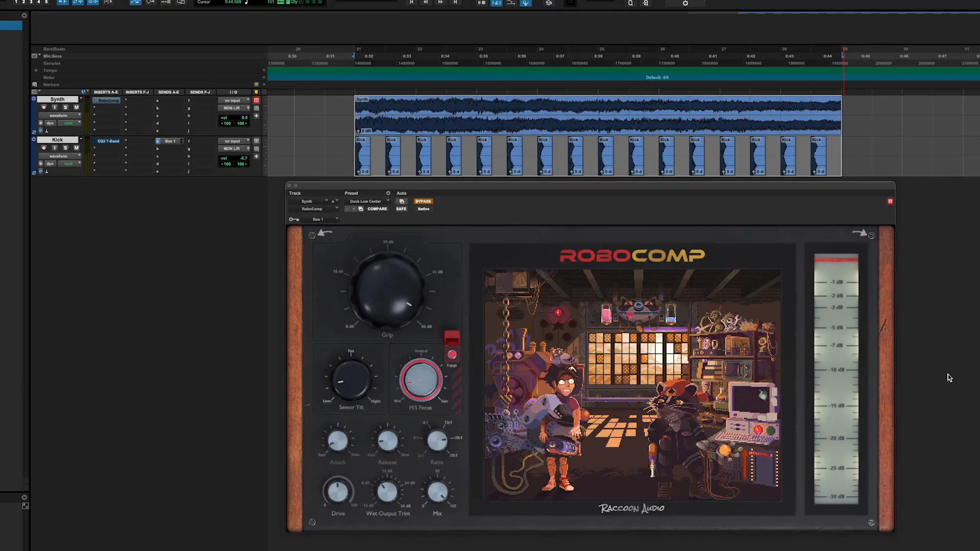The width and height of the screenshot is (980, 551).
Task: Solo the Kick track
Action: 65,148
